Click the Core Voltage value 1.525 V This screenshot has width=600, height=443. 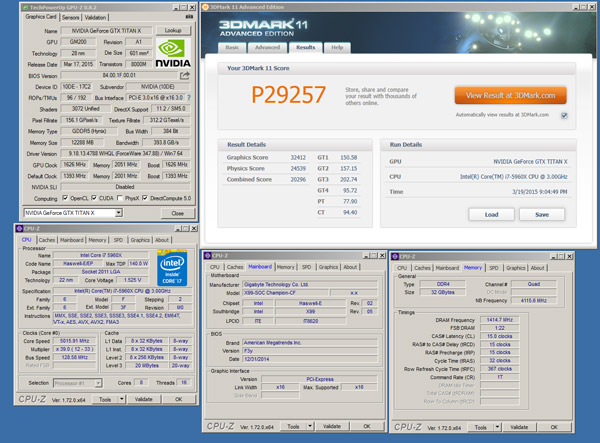pos(132,280)
